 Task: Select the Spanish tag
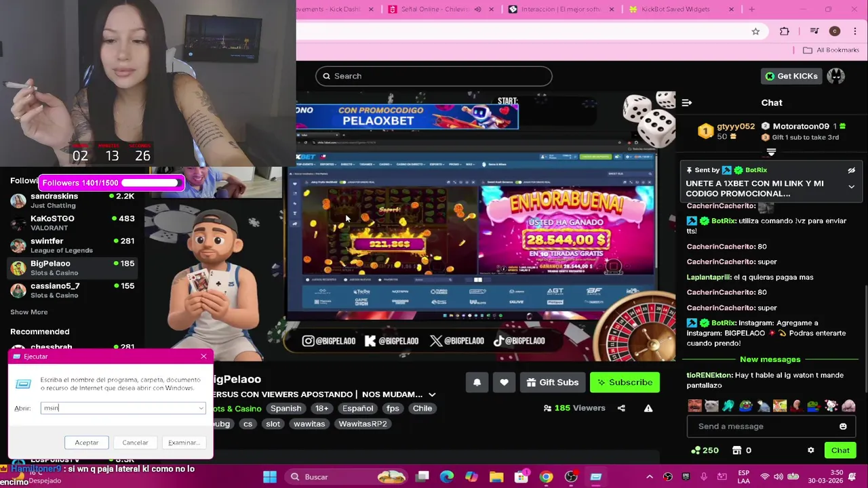coord(285,408)
